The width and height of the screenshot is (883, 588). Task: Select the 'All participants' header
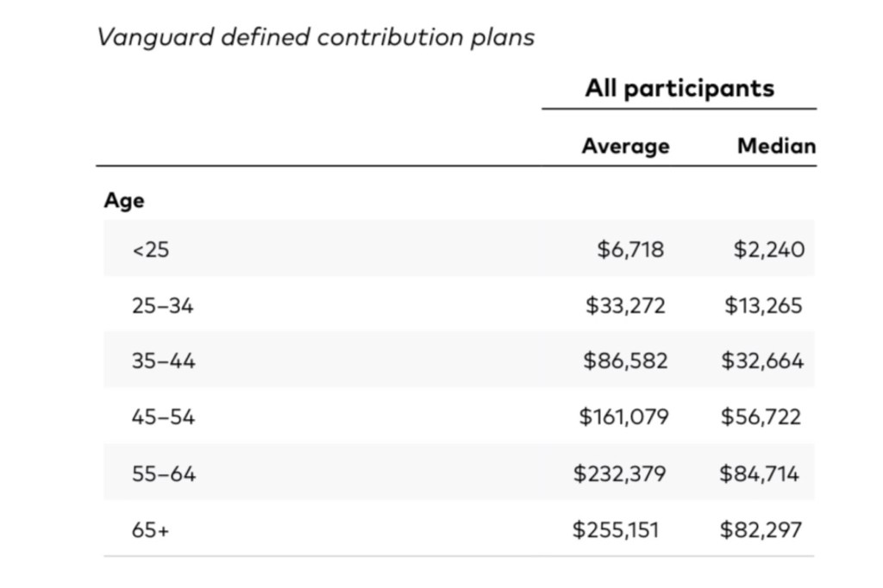point(679,88)
